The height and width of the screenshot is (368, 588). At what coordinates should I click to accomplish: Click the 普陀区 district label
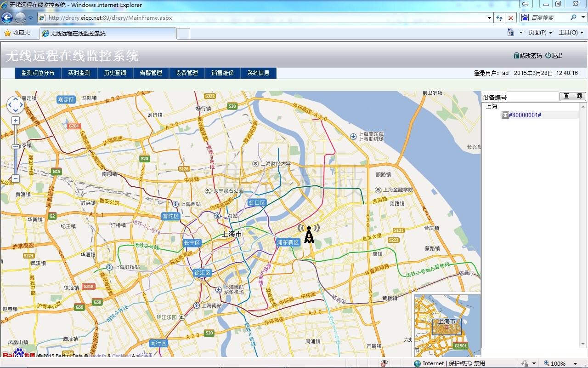pyautogui.click(x=170, y=216)
